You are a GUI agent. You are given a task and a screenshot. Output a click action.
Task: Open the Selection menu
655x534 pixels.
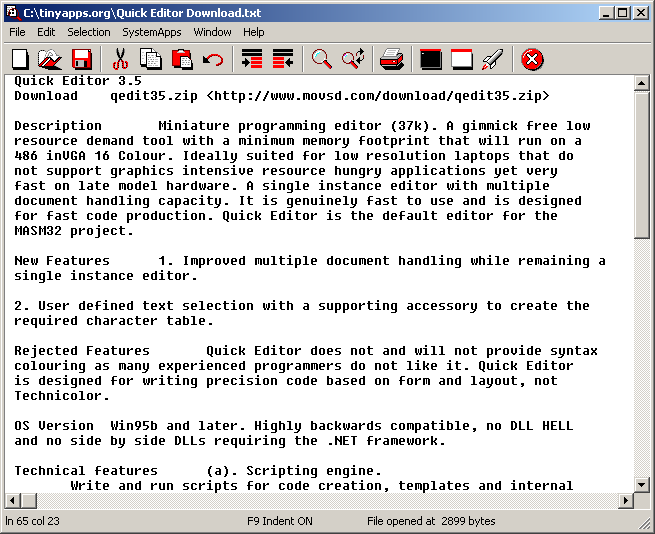click(x=89, y=32)
